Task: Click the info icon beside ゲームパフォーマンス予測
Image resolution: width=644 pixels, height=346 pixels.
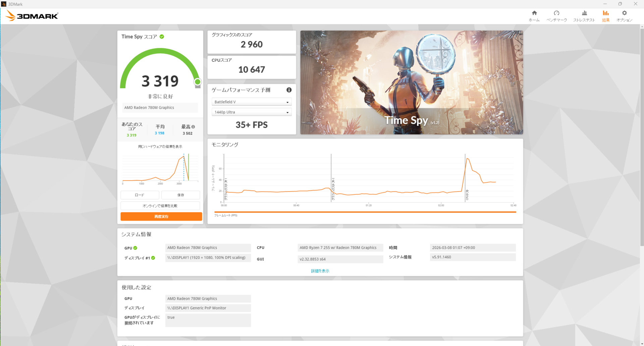Action: click(289, 90)
